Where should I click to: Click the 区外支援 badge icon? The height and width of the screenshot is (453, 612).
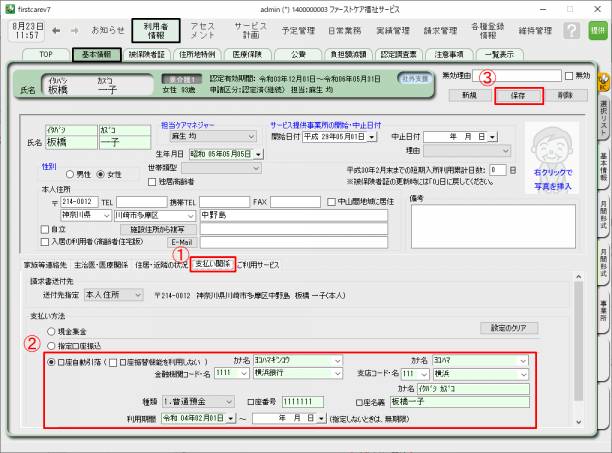point(413,77)
